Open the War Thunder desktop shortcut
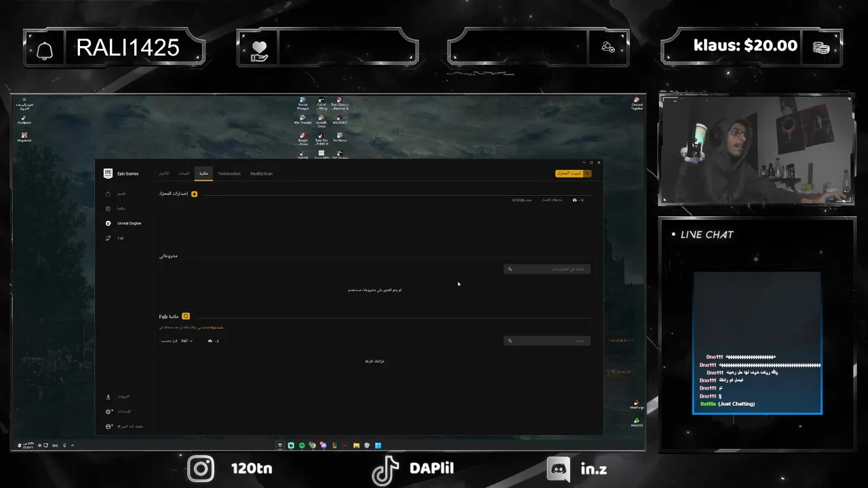 (302, 120)
